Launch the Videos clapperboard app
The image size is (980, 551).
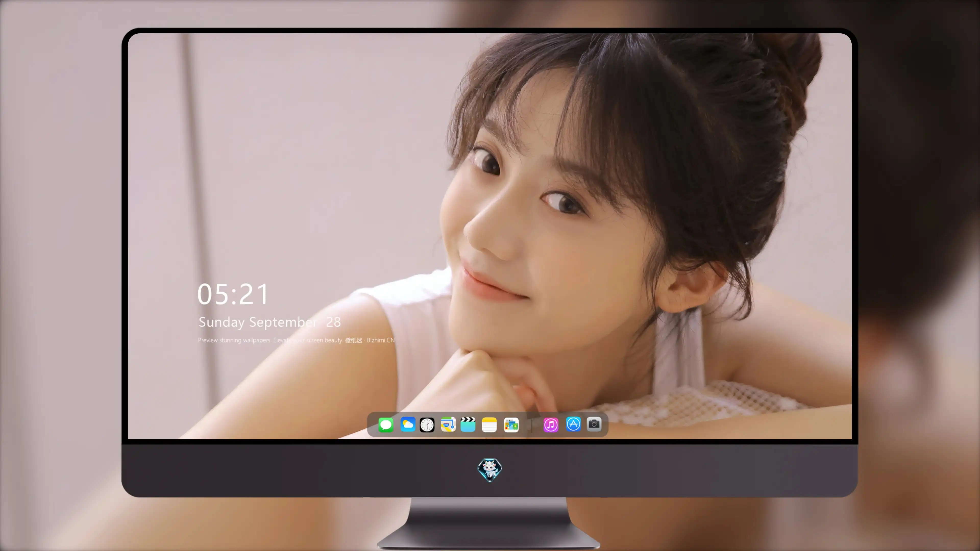click(x=468, y=424)
